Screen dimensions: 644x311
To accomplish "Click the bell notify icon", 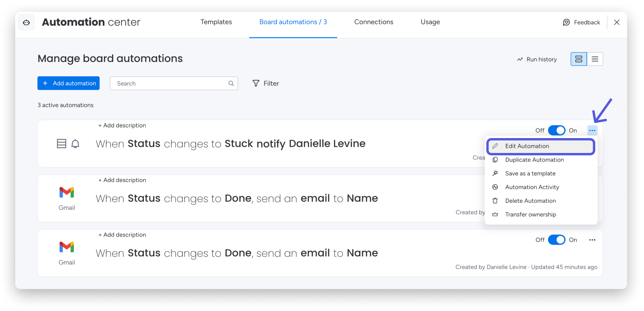I will tap(75, 144).
